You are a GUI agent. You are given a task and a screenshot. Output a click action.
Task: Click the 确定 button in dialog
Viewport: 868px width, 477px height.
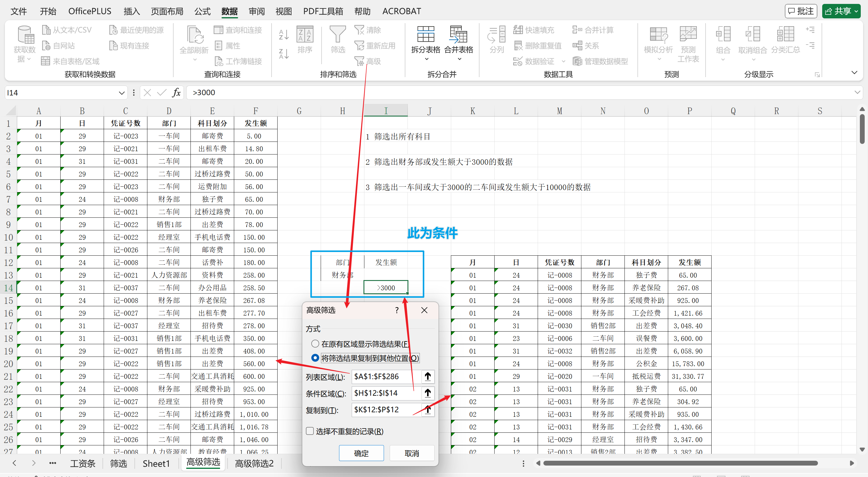point(361,453)
